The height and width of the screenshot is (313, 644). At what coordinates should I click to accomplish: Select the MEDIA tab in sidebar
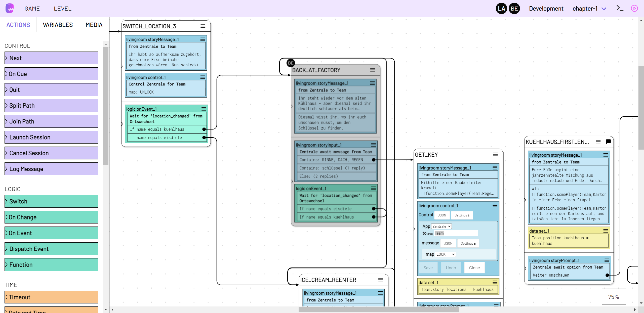pos(94,25)
